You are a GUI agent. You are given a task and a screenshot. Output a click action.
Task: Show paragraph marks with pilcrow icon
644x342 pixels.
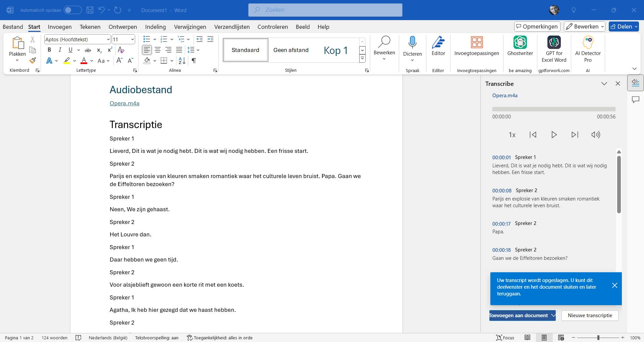click(x=194, y=61)
